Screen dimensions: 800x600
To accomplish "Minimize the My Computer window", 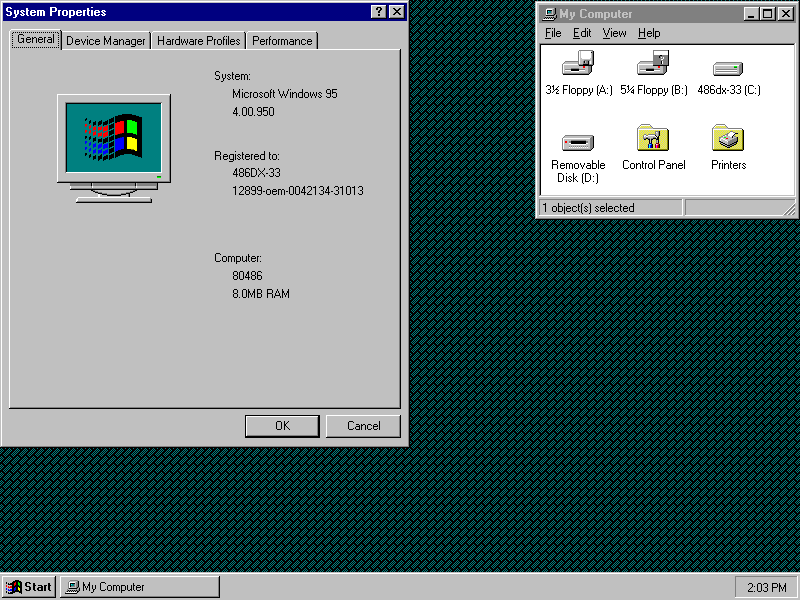I will pyautogui.click(x=751, y=14).
